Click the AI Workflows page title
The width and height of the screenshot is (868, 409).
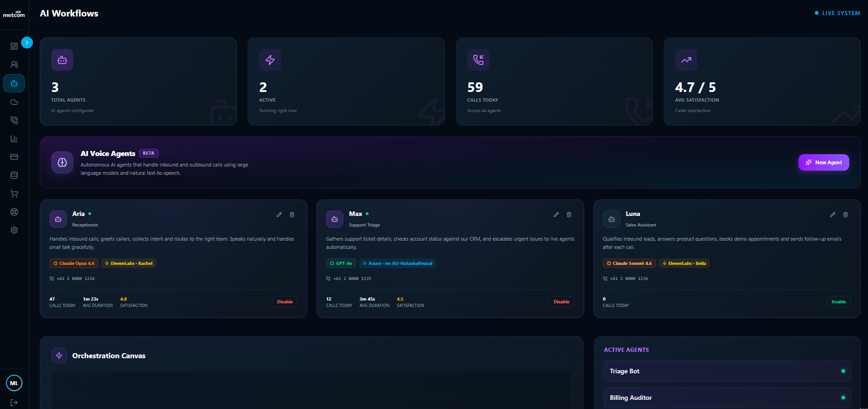click(x=69, y=13)
